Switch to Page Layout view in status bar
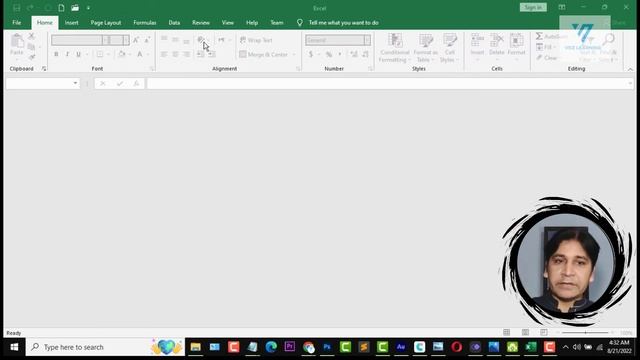Screen dimensions: 640x360 (x=525, y=333)
